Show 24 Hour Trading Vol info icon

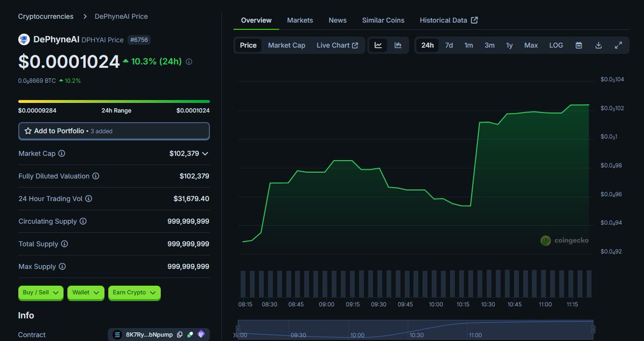(x=89, y=198)
